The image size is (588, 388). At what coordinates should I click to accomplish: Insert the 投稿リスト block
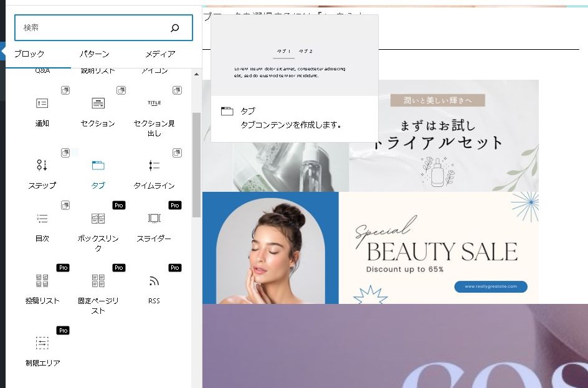coord(42,286)
